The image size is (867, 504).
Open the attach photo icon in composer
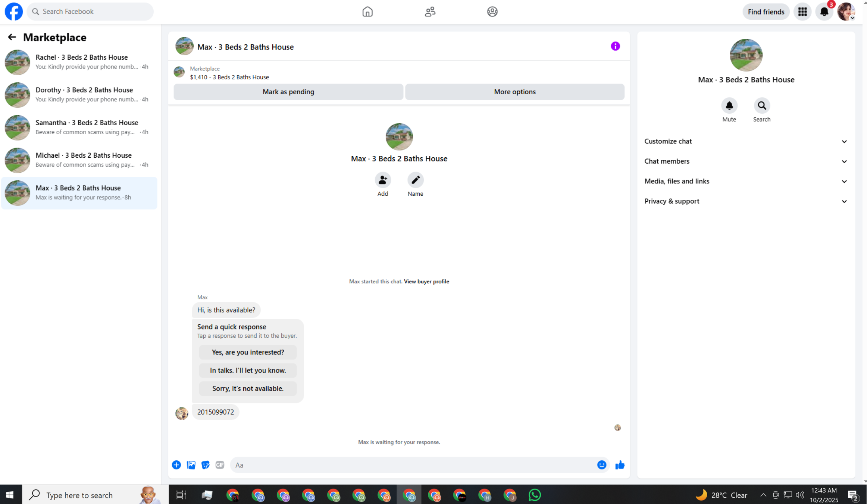(x=191, y=465)
